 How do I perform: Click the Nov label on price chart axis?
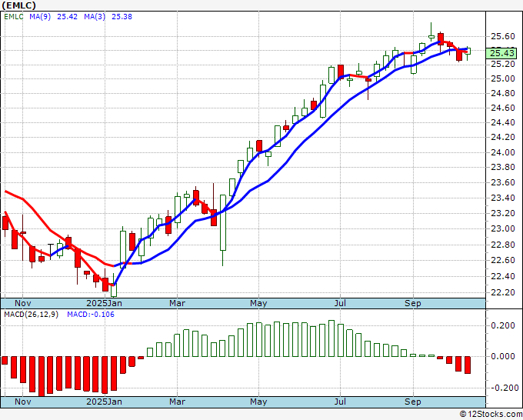[22, 303]
